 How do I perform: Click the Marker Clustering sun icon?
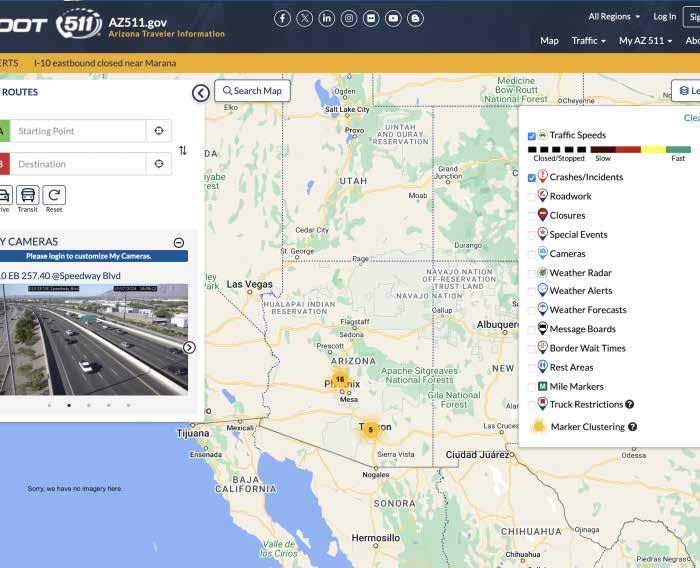pyautogui.click(x=538, y=426)
